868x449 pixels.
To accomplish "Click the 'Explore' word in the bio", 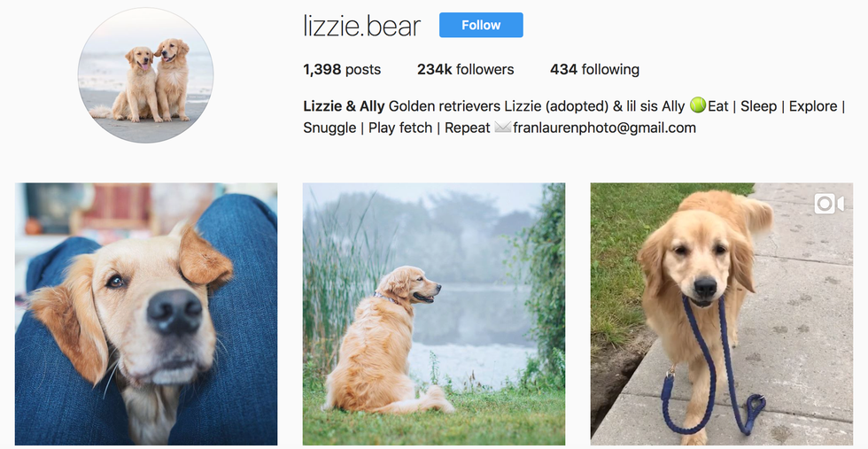I will coord(813,106).
